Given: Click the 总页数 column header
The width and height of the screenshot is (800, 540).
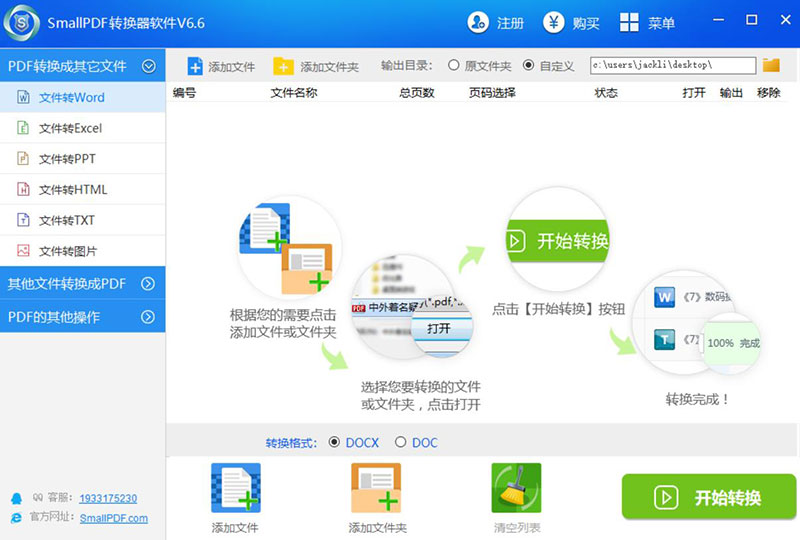Looking at the screenshot, I should (417, 92).
